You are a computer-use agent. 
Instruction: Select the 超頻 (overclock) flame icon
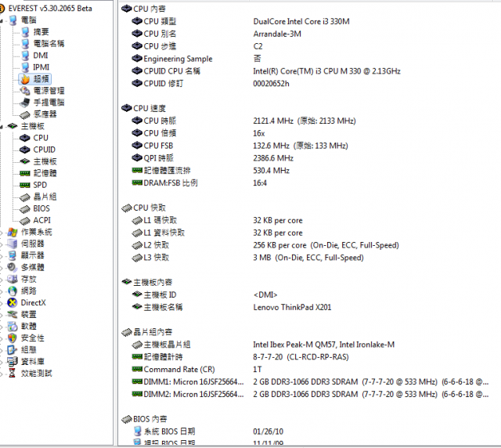[25, 79]
